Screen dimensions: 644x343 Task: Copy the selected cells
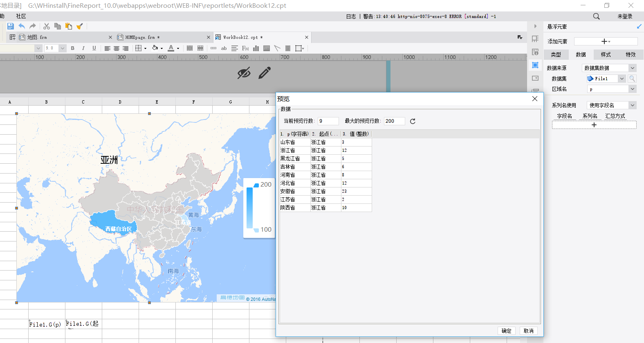click(58, 26)
